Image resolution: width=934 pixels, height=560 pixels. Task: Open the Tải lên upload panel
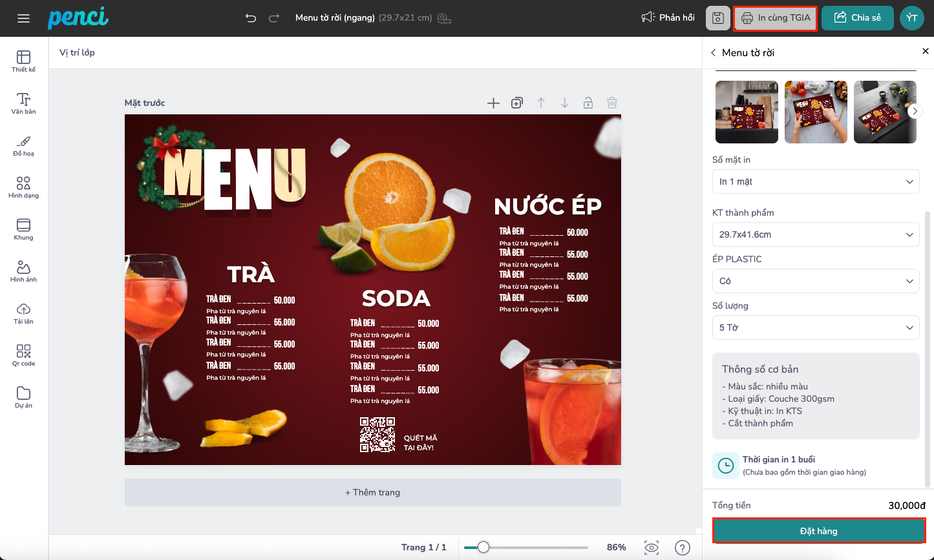coord(24,313)
